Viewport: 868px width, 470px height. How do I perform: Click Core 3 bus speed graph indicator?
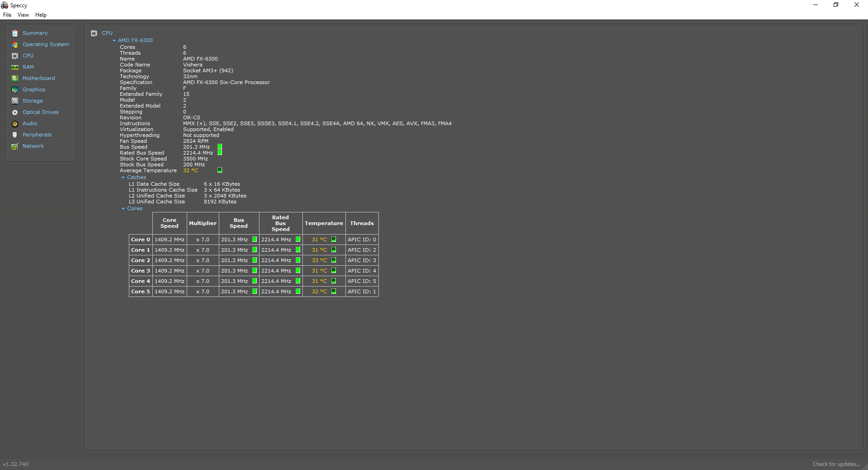pyautogui.click(x=255, y=271)
